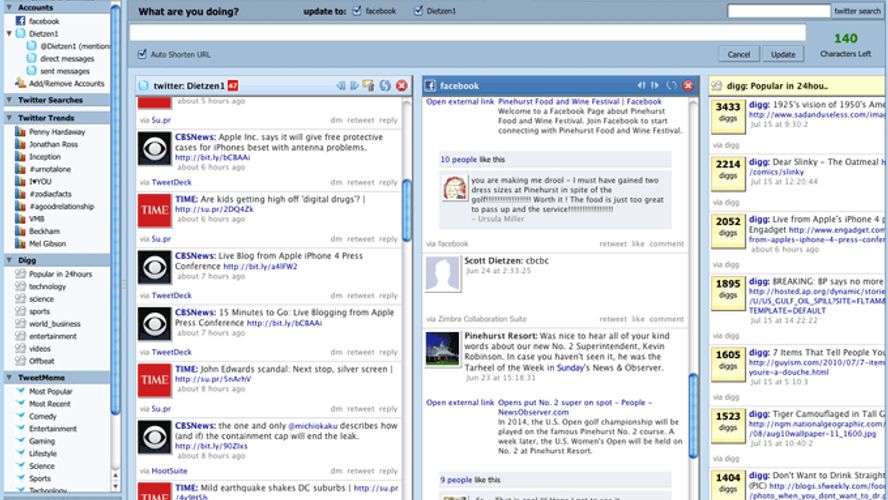Collapse the Digg section
This screenshot has width=888, height=500.
click(9, 260)
